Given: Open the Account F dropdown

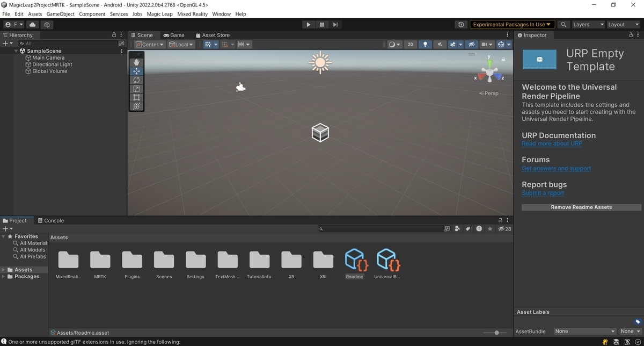Looking at the screenshot, I should click(14, 25).
